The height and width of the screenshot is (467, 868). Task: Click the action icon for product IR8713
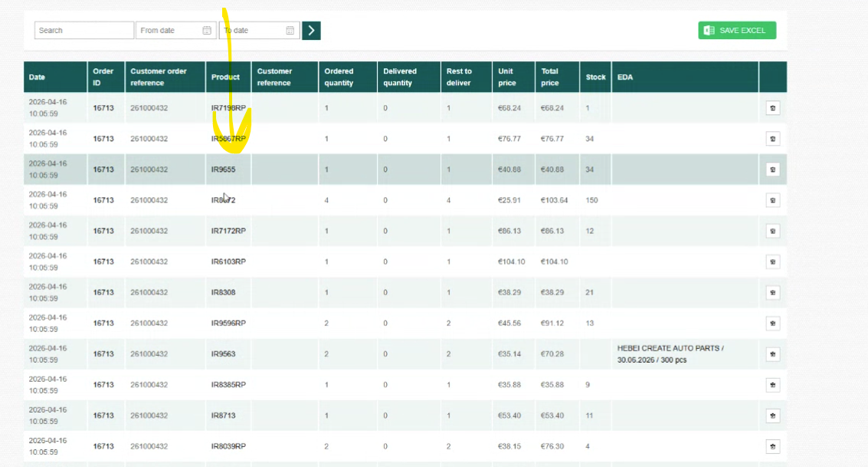[x=772, y=415]
